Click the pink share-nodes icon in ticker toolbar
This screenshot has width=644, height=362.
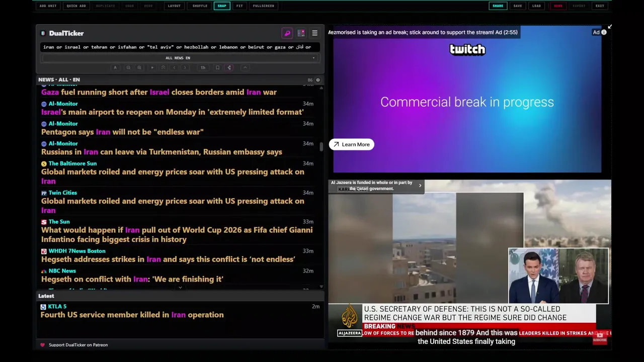tap(229, 67)
